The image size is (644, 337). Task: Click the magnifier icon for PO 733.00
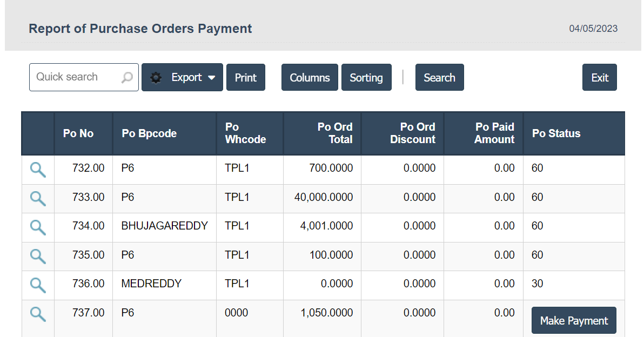point(38,198)
